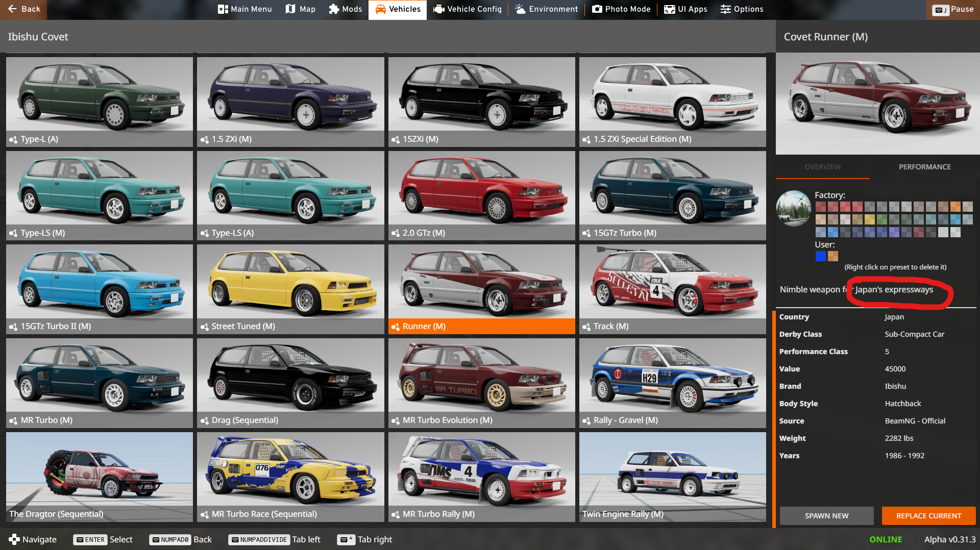
Task: Click the Covet Runner (M) title
Action: pyautogui.click(x=825, y=37)
